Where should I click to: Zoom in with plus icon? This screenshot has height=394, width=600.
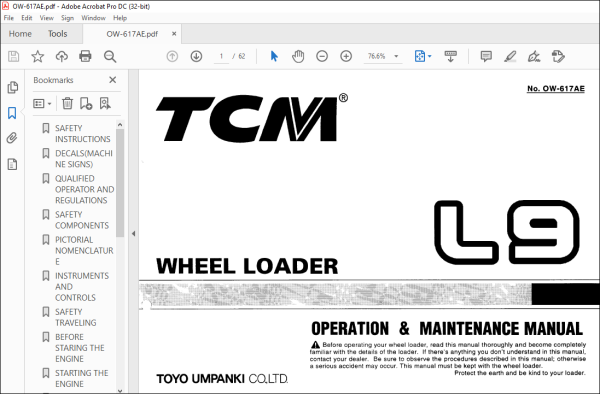pyautogui.click(x=346, y=56)
